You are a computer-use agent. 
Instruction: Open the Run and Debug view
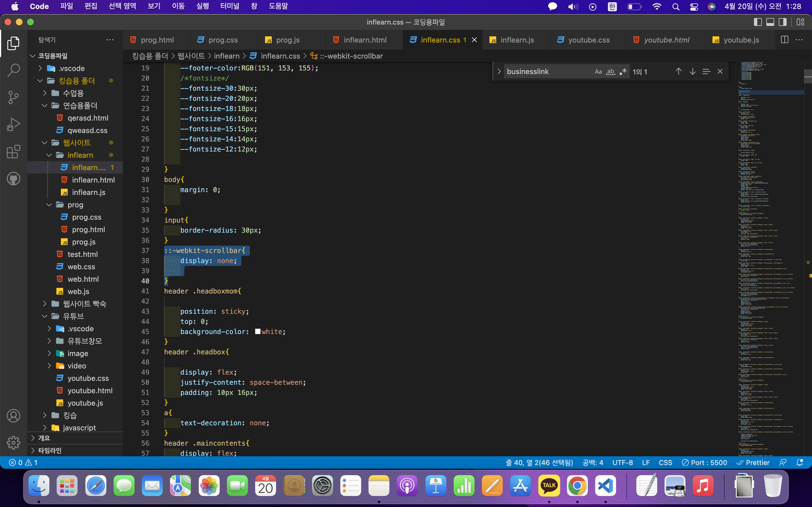coord(14,124)
